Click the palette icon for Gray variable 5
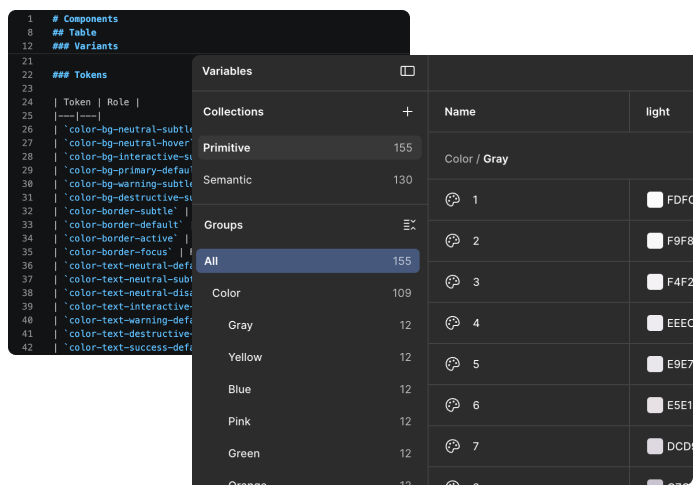Screen dimensions: 693x485 (453, 364)
